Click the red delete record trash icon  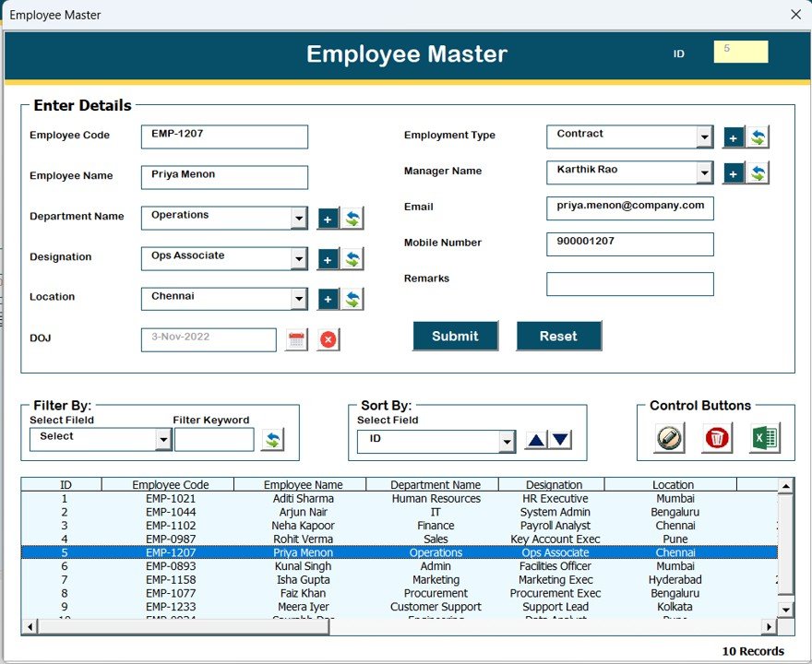pos(716,435)
